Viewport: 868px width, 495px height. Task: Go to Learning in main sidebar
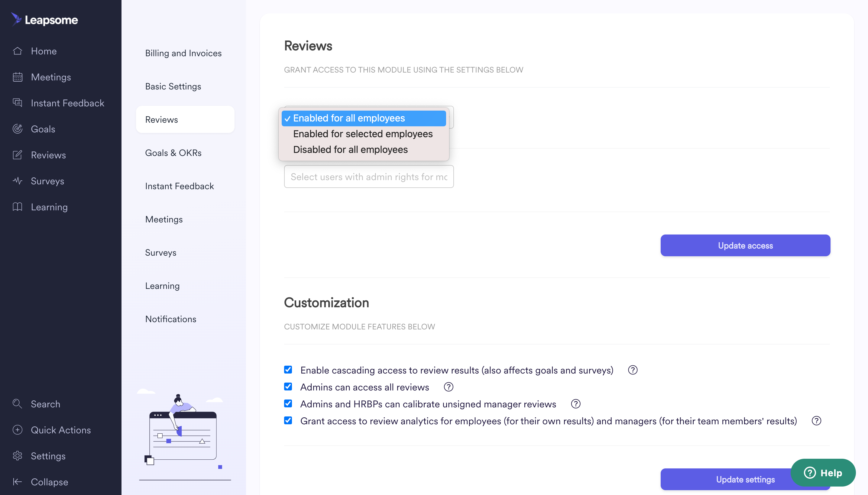[49, 207]
